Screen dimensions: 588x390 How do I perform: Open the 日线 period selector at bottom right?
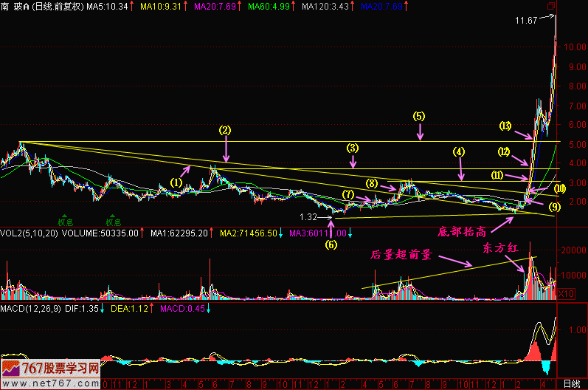click(571, 384)
